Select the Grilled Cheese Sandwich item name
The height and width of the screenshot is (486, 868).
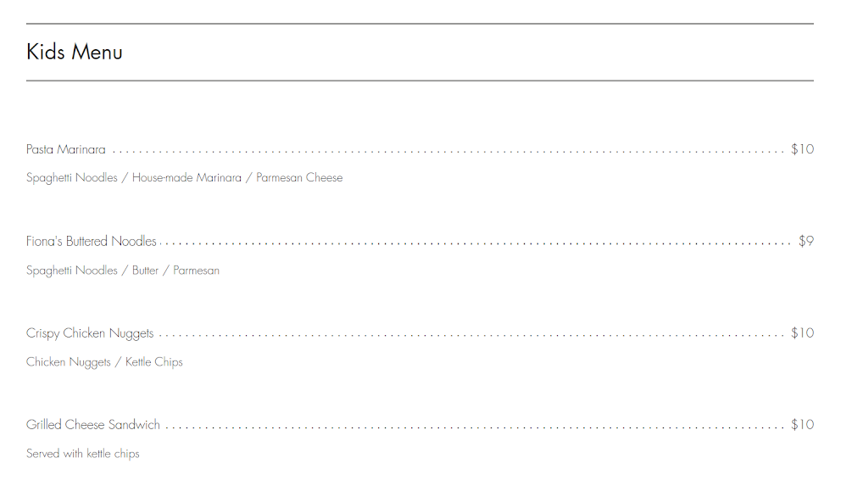[x=93, y=425]
